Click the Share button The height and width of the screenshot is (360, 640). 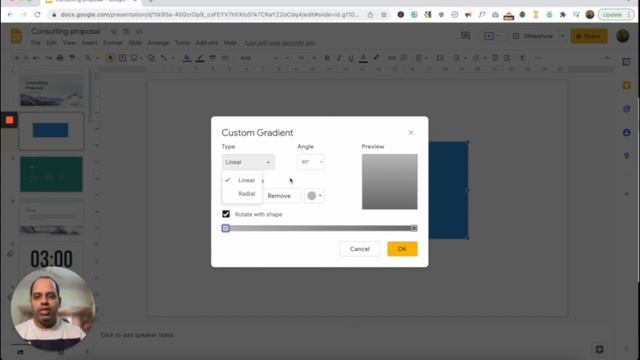tap(589, 36)
